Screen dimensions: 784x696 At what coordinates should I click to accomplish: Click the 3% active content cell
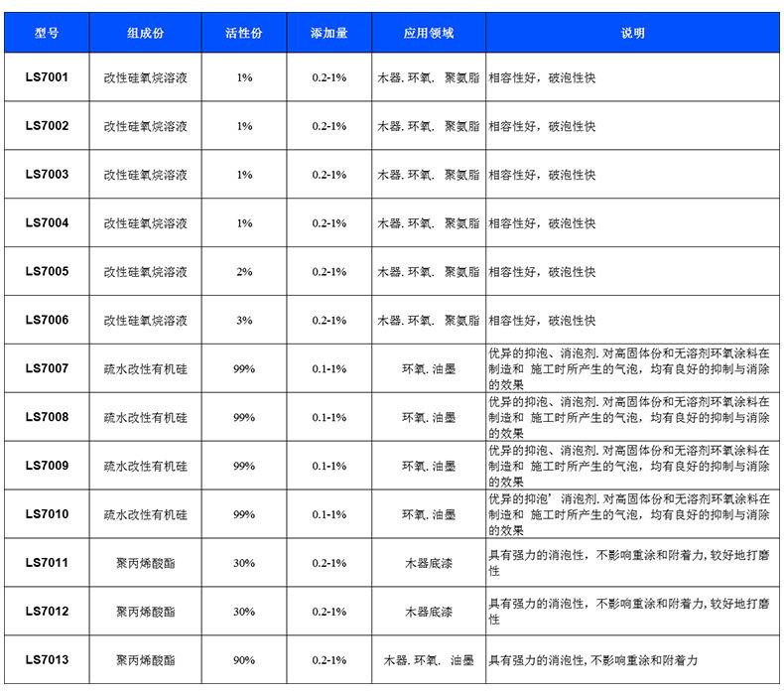click(244, 321)
